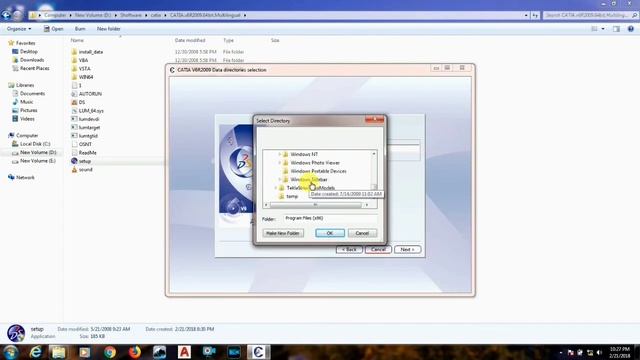Click Burn in Explorer toolbar
Screen dimensions: 640x360
80,29
